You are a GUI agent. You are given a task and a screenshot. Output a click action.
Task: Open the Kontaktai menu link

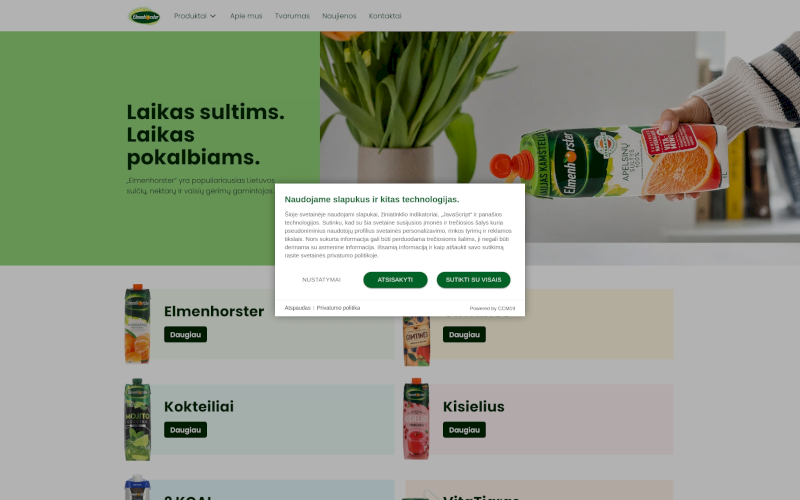[385, 16]
